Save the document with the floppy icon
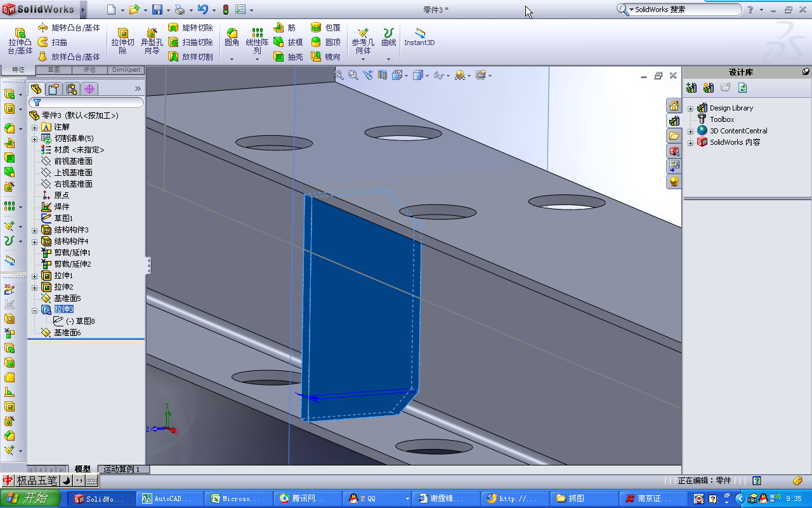 click(157, 10)
